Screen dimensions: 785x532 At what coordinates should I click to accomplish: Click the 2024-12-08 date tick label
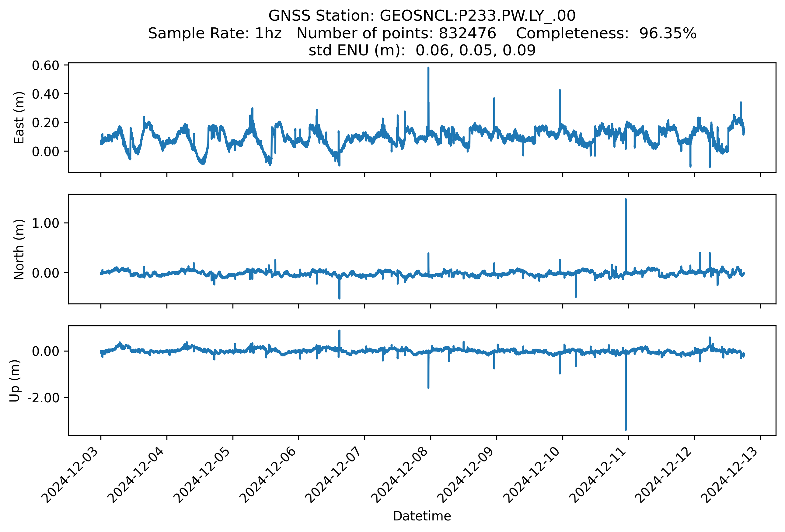pos(402,474)
